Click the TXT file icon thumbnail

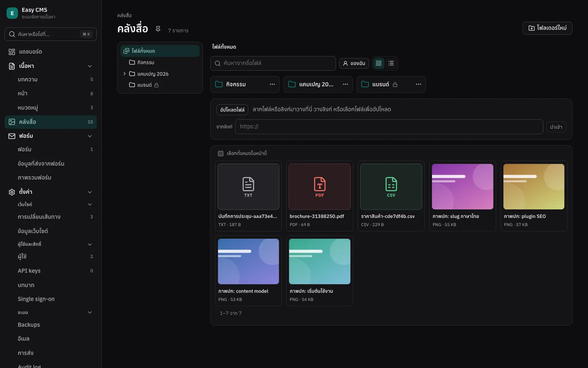coord(248,186)
